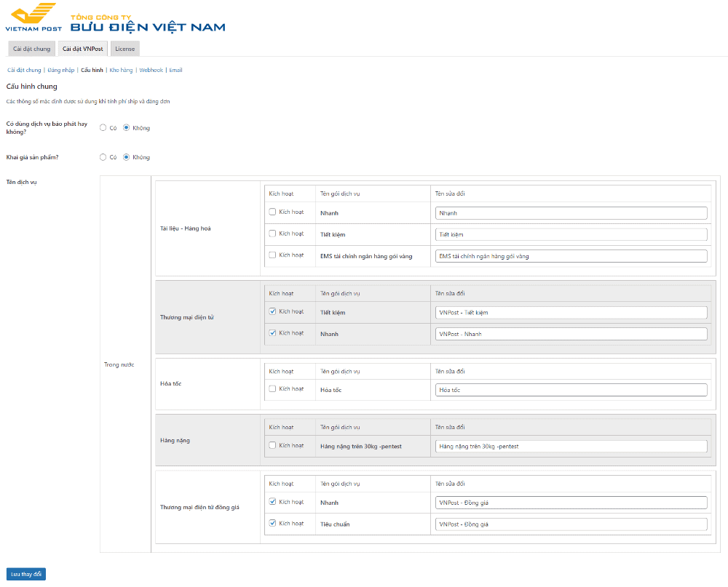Click the 'VNPost - Tiết kiệm' name field

click(571, 312)
